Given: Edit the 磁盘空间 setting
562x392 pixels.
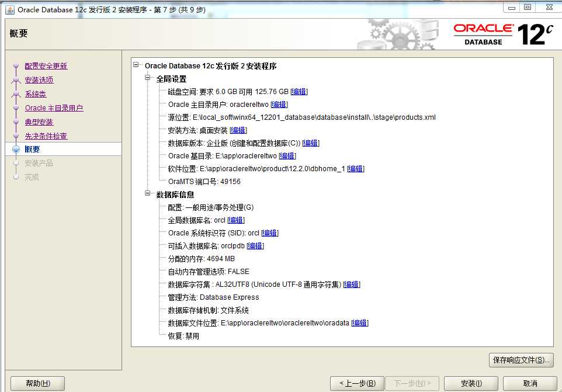Looking at the screenshot, I should click(x=299, y=92).
